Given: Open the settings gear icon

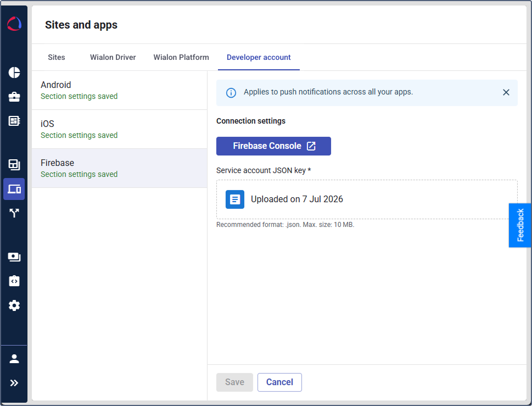Looking at the screenshot, I should [x=14, y=305].
